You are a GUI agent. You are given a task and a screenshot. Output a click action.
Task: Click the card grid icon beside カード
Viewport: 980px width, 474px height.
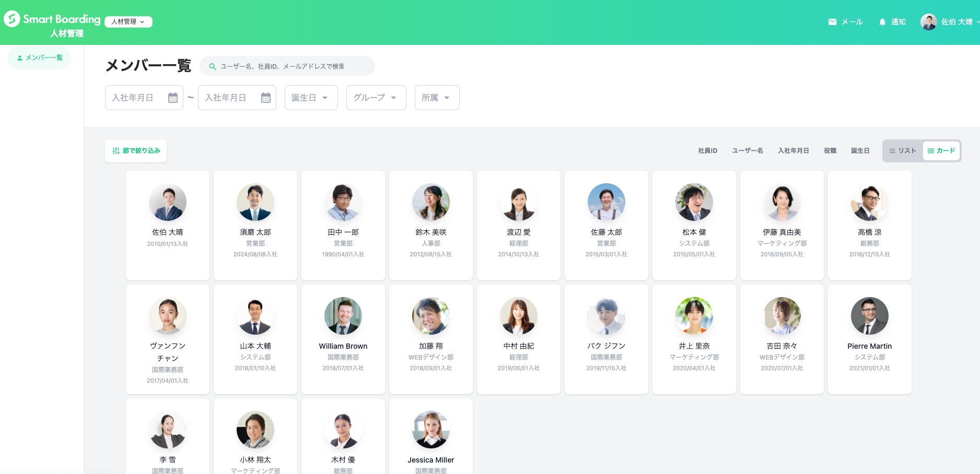pyautogui.click(x=931, y=151)
